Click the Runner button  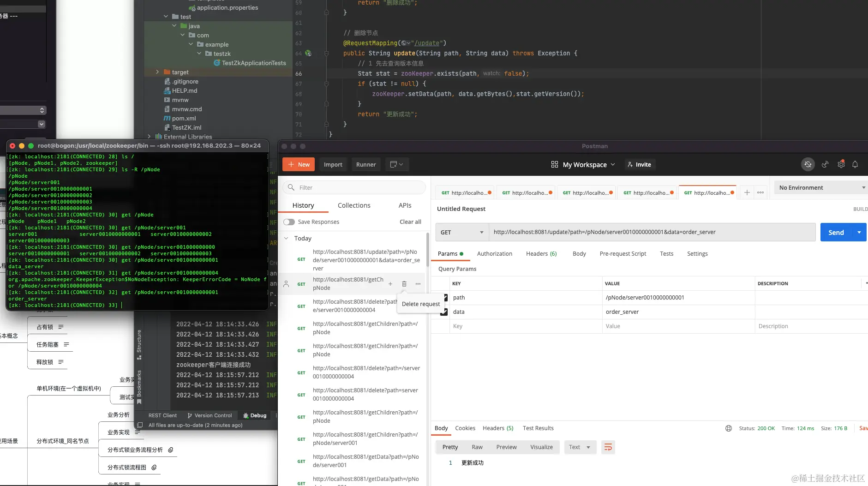[x=366, y=164]
